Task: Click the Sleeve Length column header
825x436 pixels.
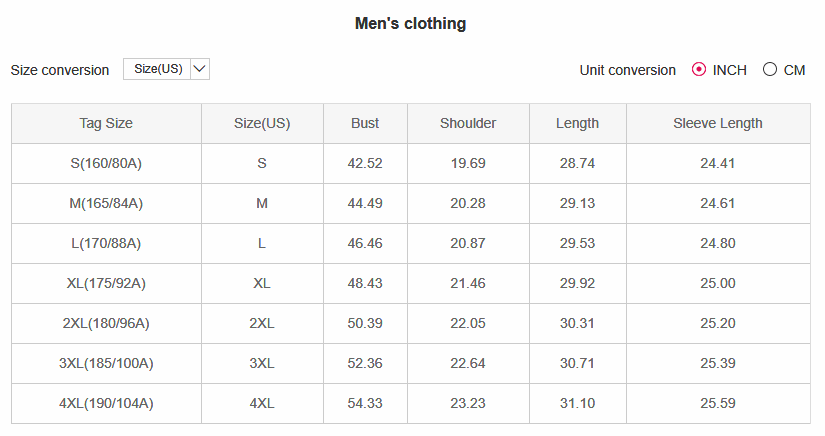Action: coord(718,123)
